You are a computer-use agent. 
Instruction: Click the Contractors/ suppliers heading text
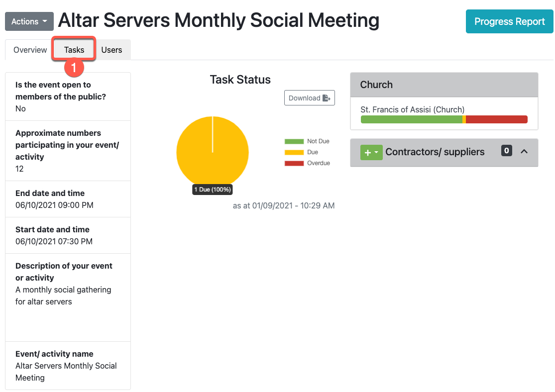(435, 152)
